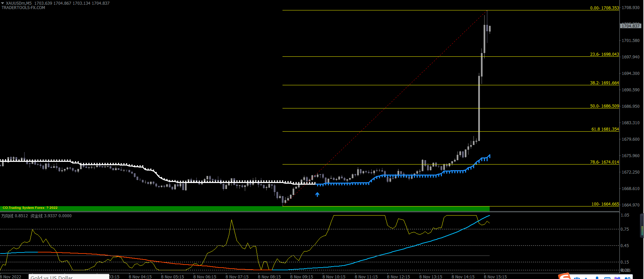Select the 78.6- 1674.014 Fibonacci label
644x279 pixels.
point(604,162)
